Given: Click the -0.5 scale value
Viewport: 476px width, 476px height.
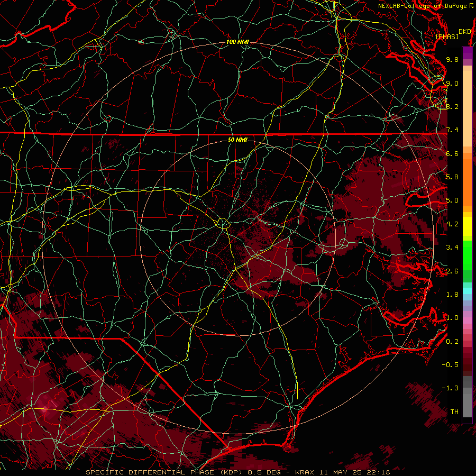Looking at the screenshot, I should click(x=450, y=365).
